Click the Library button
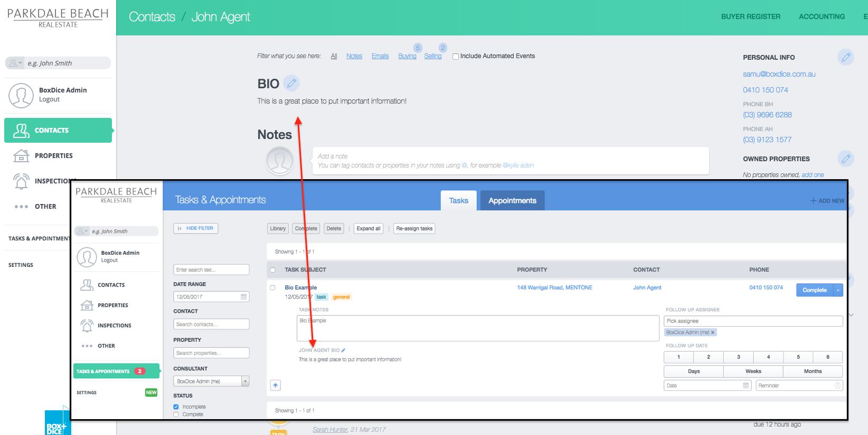This screenshot has height=435, width=868. [x=278, y=229]
